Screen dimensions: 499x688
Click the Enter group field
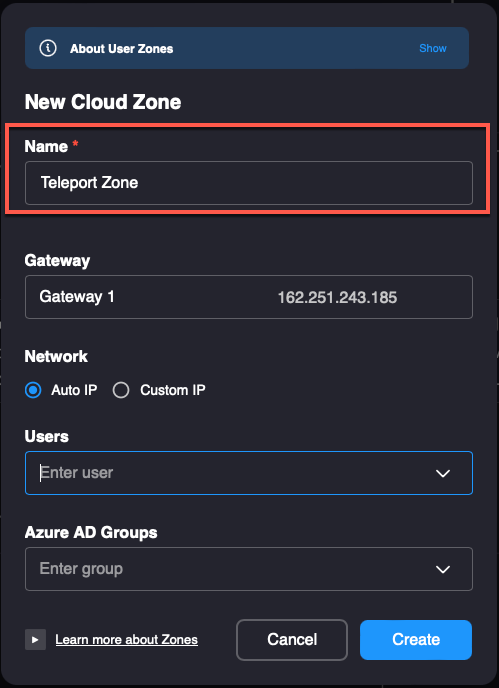click(249, 569)
